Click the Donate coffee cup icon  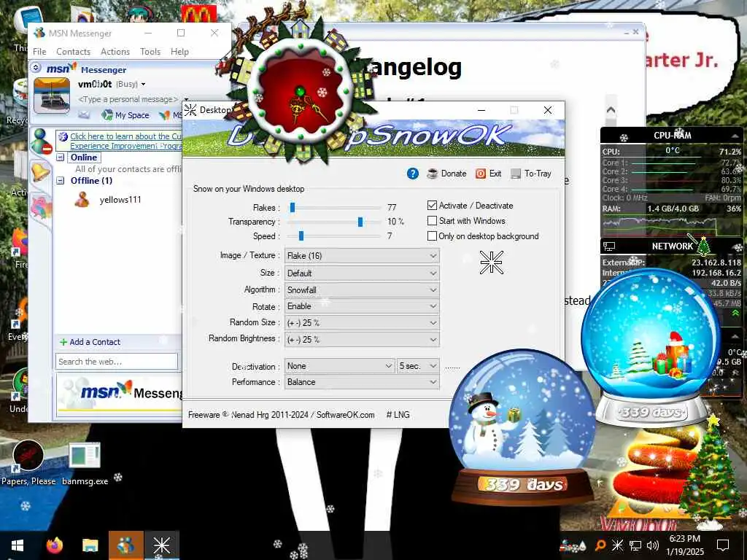pos(433,174)
